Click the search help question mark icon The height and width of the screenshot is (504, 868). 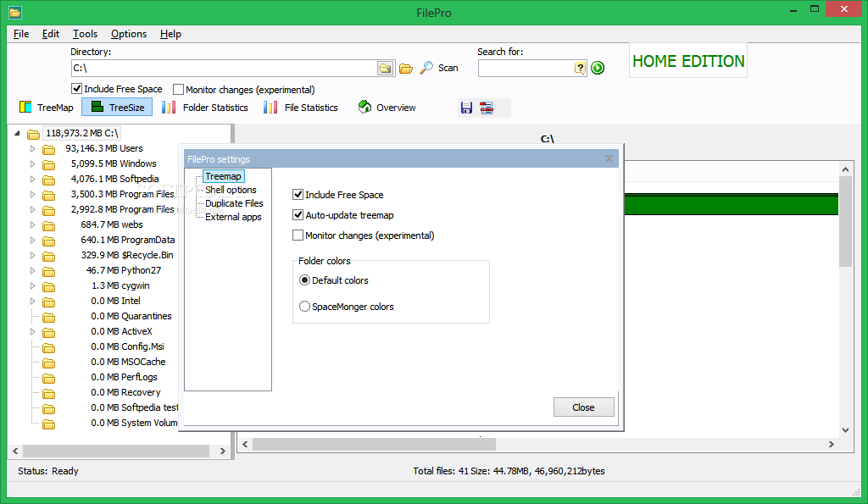(x=580, y=68)
